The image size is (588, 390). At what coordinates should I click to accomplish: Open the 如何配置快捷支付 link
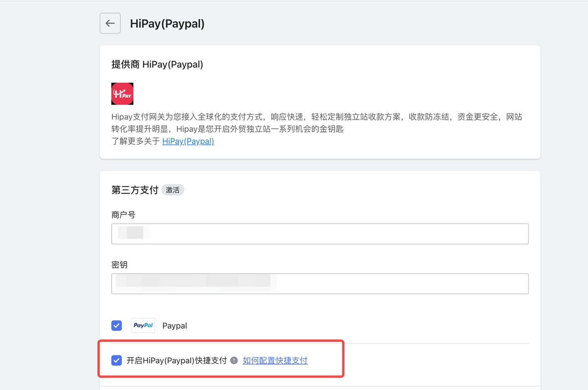(275, 361)
